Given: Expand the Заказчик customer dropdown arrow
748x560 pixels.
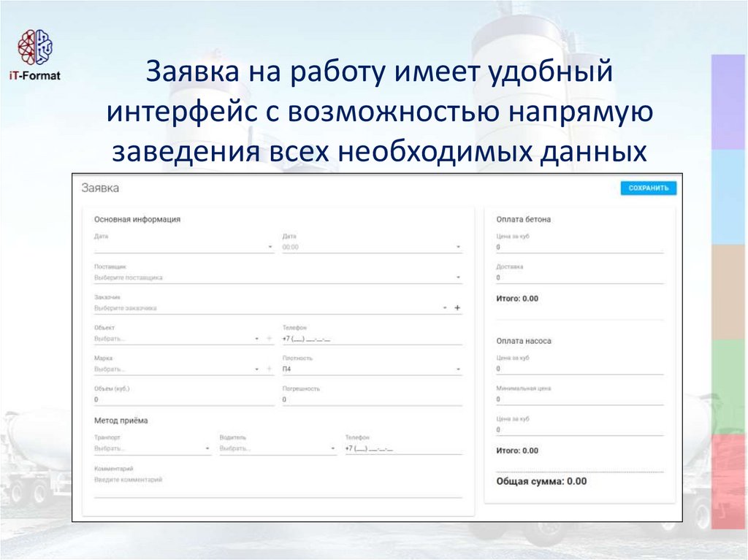Looking at the screenshot, I should tap(444, 308).
